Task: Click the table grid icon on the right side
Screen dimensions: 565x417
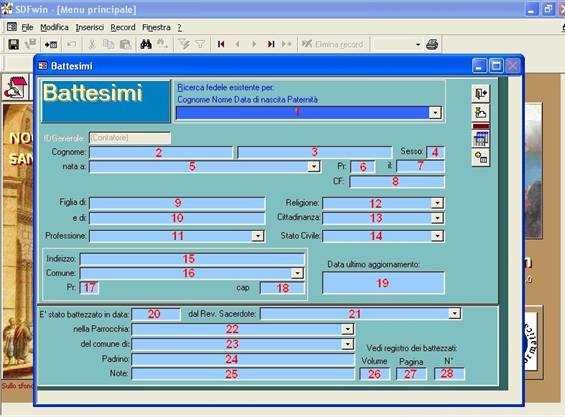Action: [481, 139]
